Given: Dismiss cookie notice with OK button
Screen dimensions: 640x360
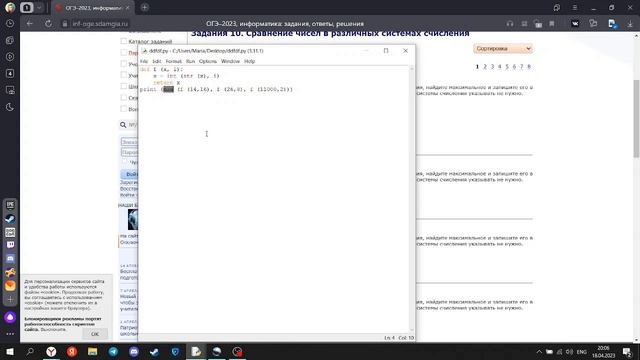Looking at the screenshot, I should tap(95, 334).
